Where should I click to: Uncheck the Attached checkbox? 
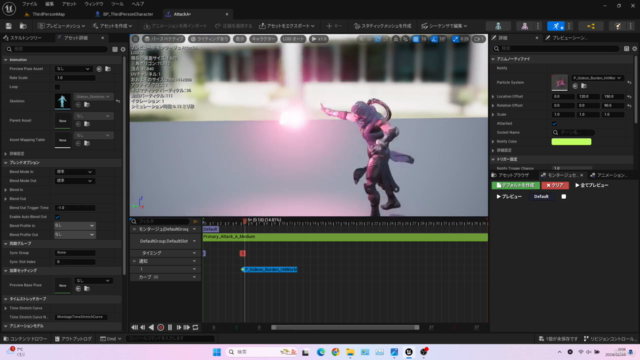[x=554, y=124]
